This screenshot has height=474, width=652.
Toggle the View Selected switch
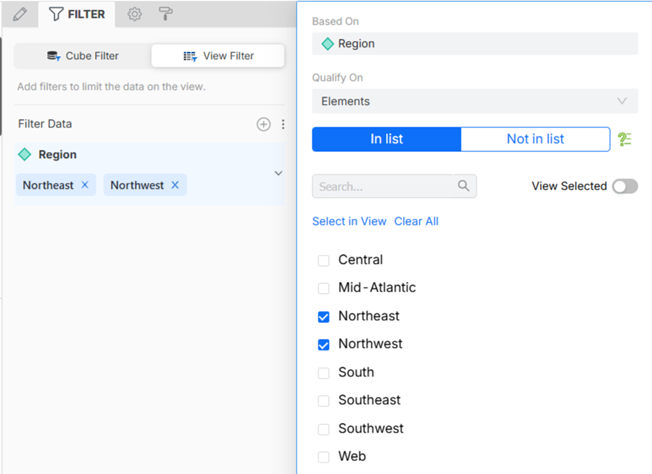pos(624,186)
